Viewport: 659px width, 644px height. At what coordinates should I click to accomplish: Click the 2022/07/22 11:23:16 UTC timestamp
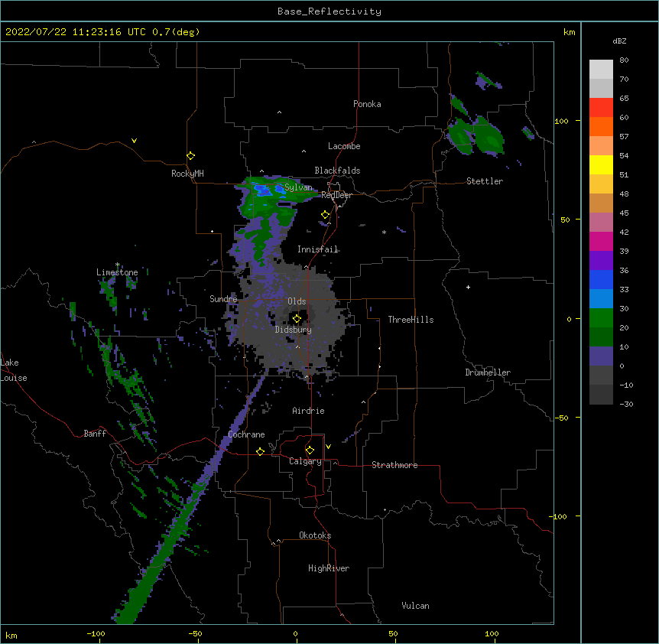tap(102, 32)
